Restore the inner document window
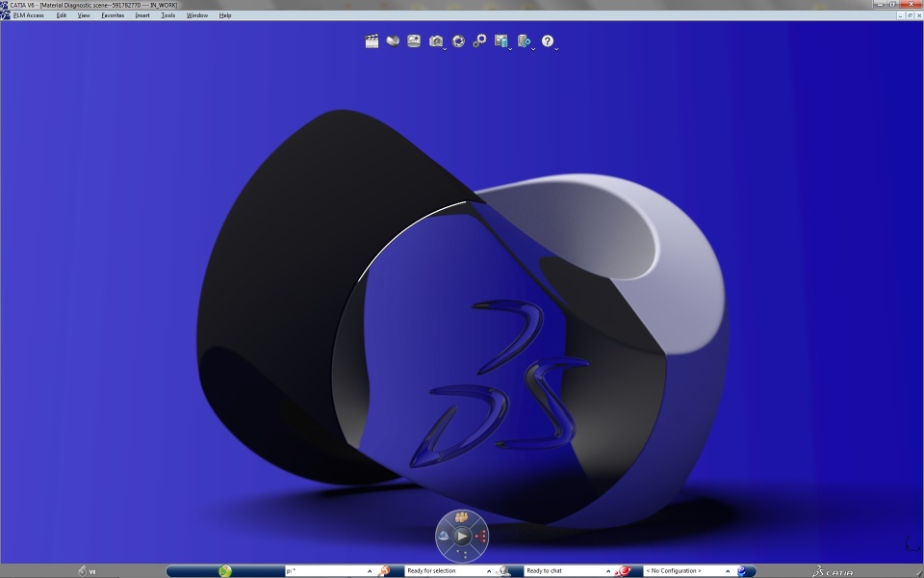 [910, 15]
